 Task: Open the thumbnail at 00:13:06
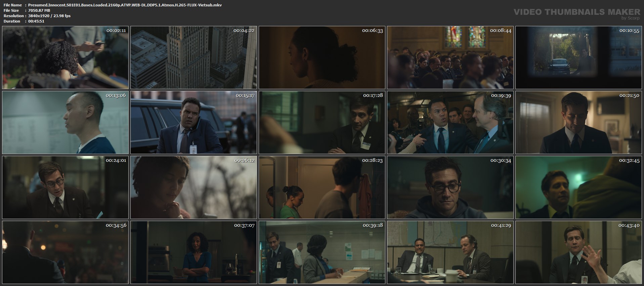tap(66, 122)
